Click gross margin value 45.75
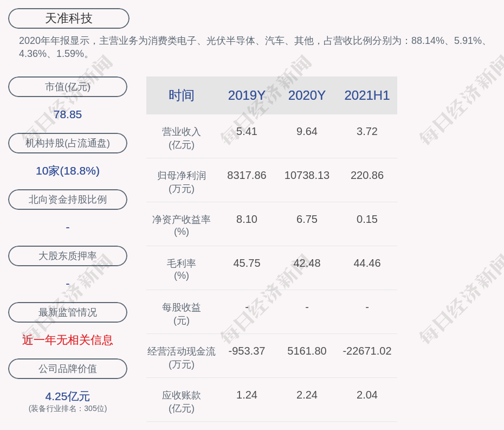 [247, 263]
